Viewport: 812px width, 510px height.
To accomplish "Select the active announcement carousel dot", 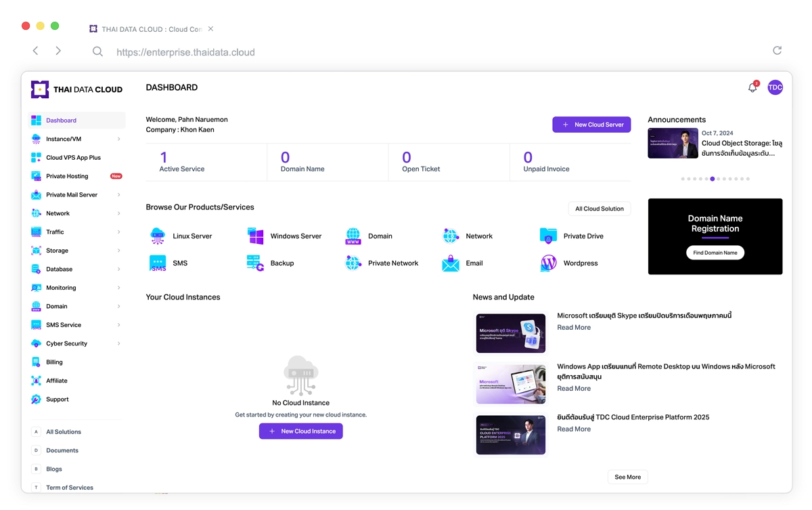I will point(713,179).
